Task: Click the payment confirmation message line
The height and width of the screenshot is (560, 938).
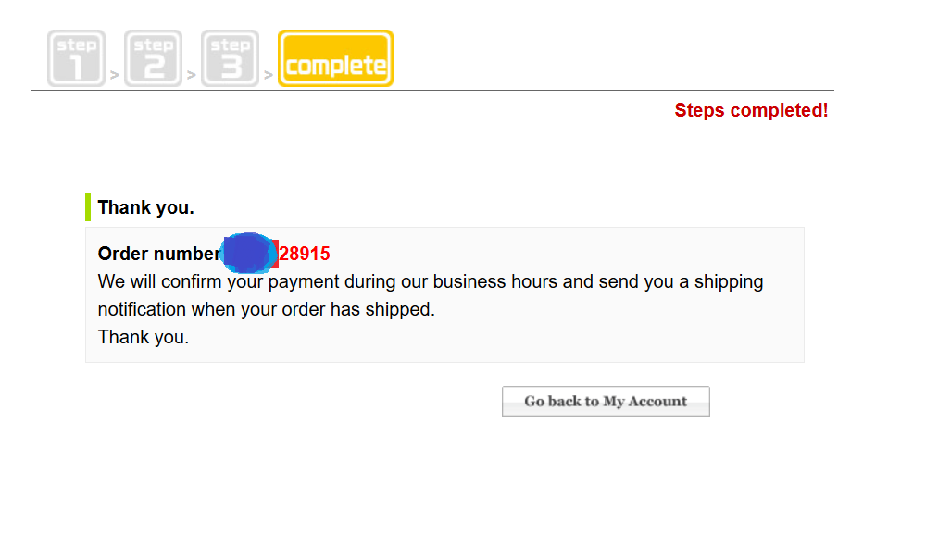Action: [431, 281]
